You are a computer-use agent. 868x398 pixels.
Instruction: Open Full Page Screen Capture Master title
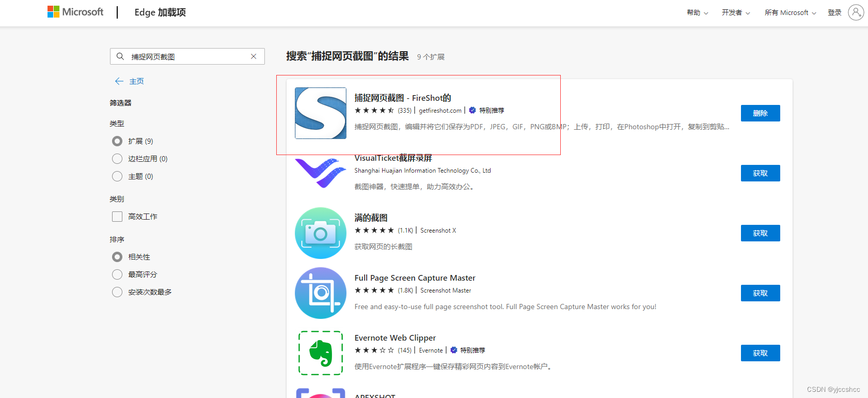click(x=415, y=278)
